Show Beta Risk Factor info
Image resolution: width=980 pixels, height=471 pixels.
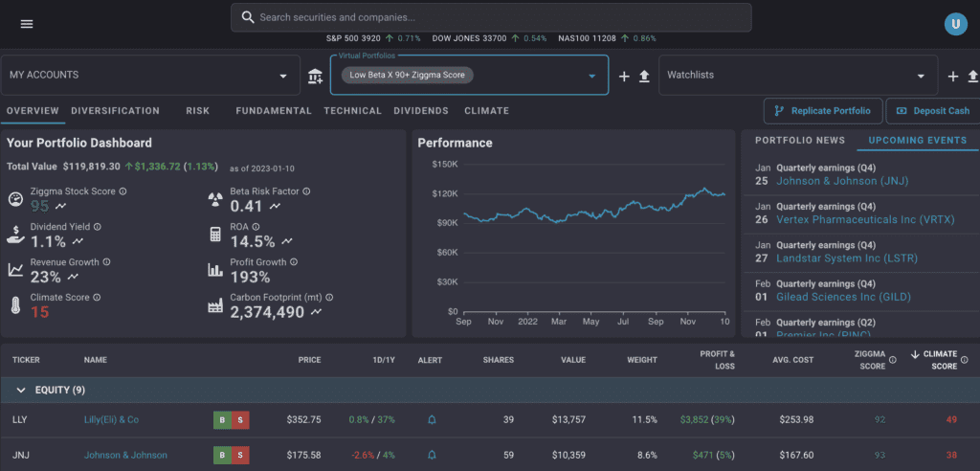[x=306, y=191]
